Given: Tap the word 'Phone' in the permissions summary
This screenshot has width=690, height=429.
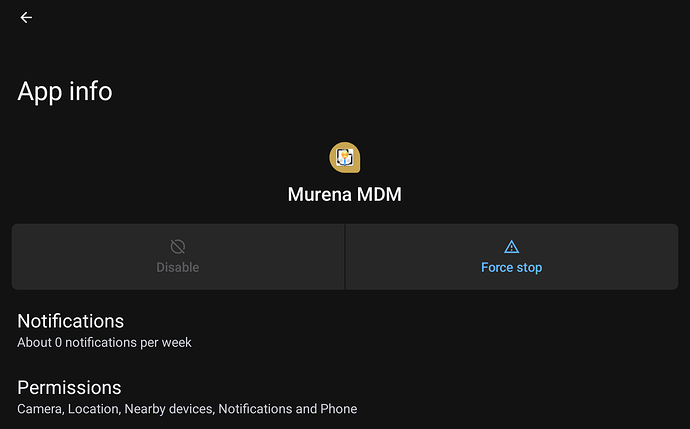Looking at the screenshot, I should 338,409.
